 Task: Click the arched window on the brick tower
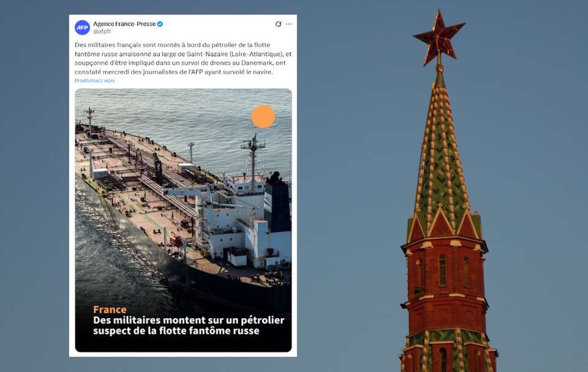click(442, 271)
